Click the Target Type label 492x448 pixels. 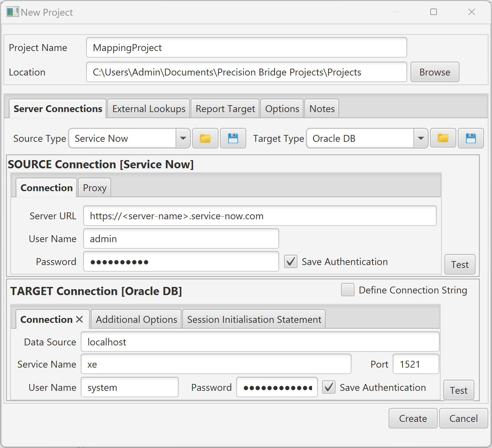click(279, 139)
